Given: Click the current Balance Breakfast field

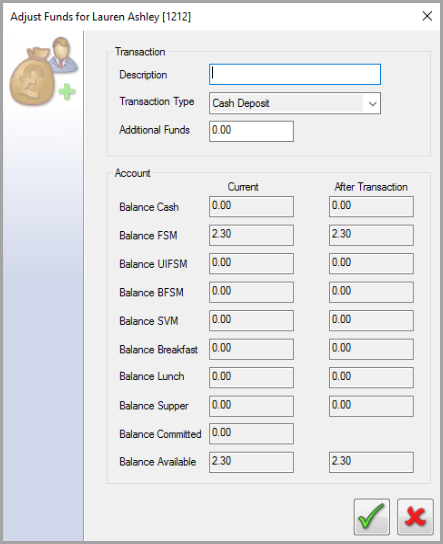Looking at the screenshot, I should tap(251, 349).
